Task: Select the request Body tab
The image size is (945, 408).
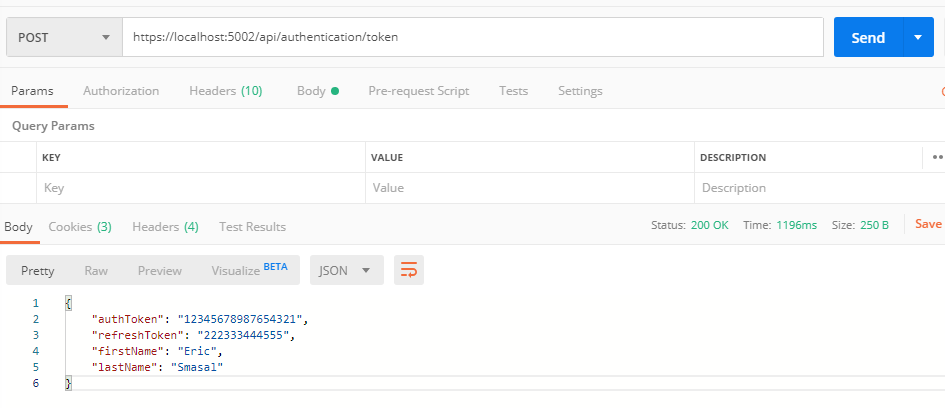Action: 317,91
